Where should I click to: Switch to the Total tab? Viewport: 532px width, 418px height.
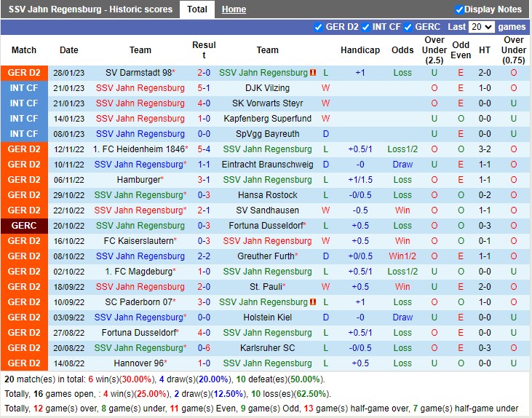196,9
